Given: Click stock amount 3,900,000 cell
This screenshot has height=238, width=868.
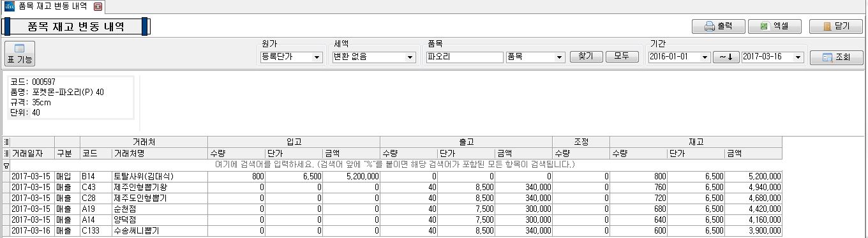Looking at the screenshot, I should coord(753,230).
